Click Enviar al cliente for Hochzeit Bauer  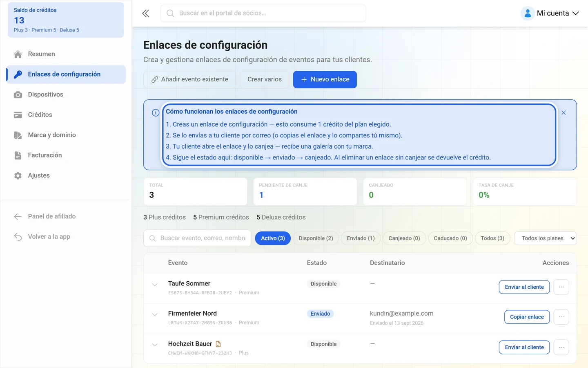[524, 347]
